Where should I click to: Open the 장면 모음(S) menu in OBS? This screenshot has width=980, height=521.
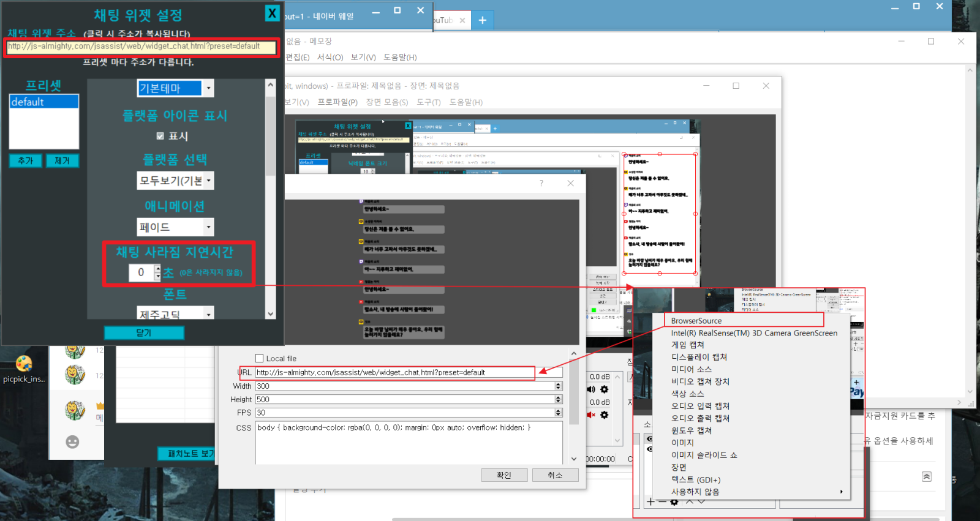coord(387,102)
